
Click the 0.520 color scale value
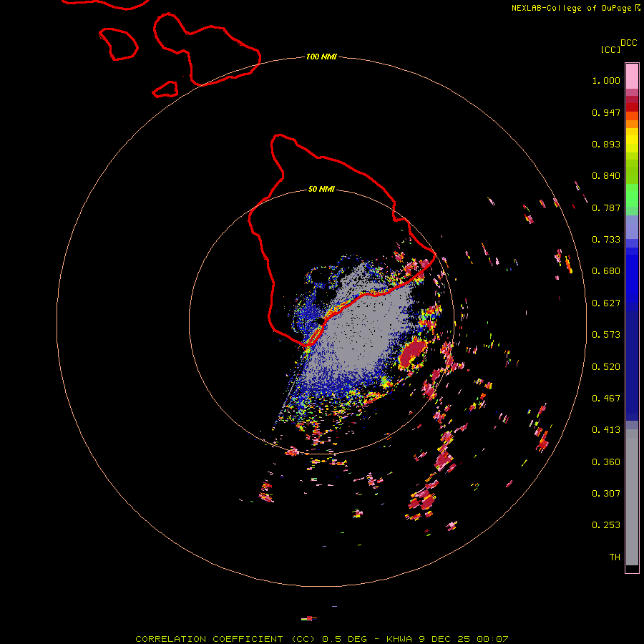tap(606, 367)
